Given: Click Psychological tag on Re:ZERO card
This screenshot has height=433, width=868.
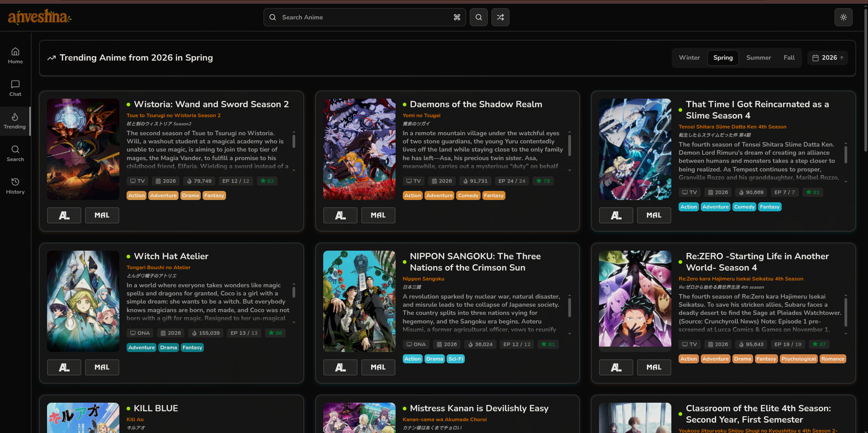Looking at the screenshot, I should click(799, 359).
